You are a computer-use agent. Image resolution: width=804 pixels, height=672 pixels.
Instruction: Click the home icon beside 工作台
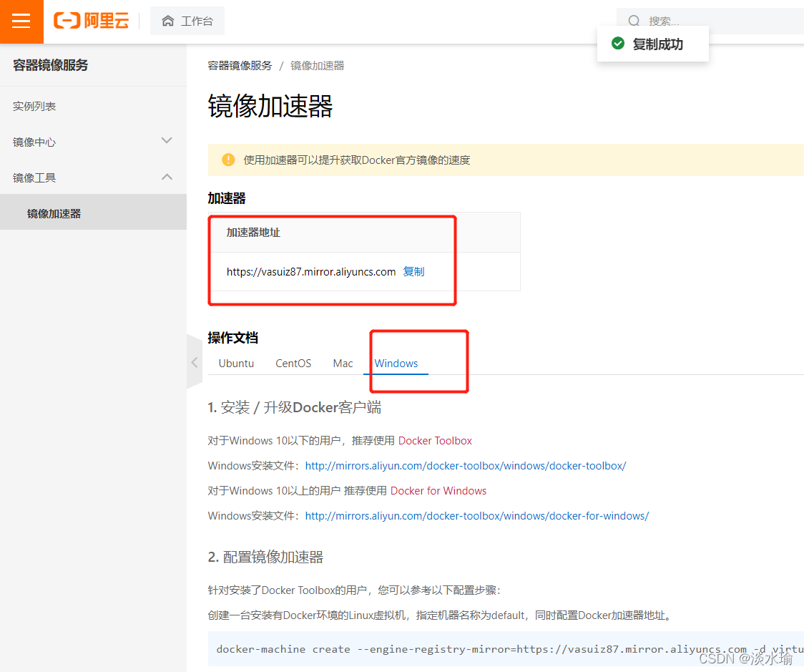click(x=167, y=21)
